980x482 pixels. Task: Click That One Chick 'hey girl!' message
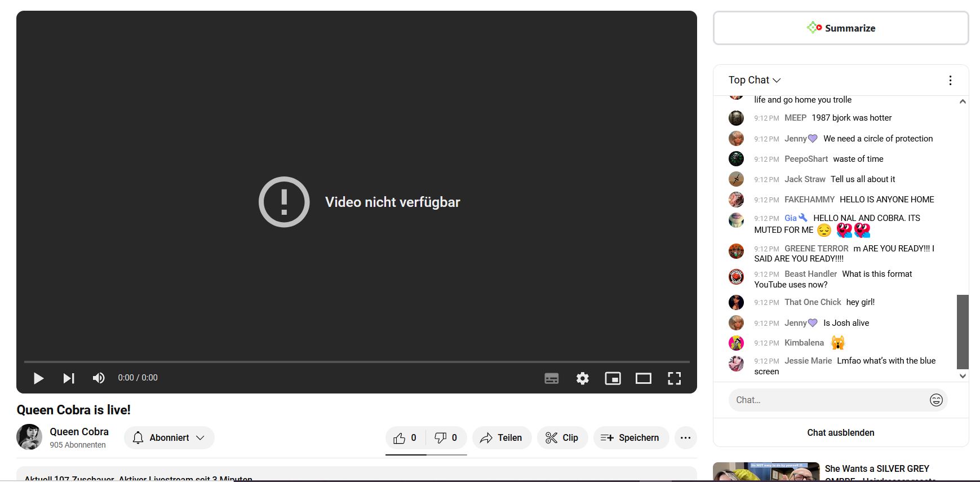[861, 302]
